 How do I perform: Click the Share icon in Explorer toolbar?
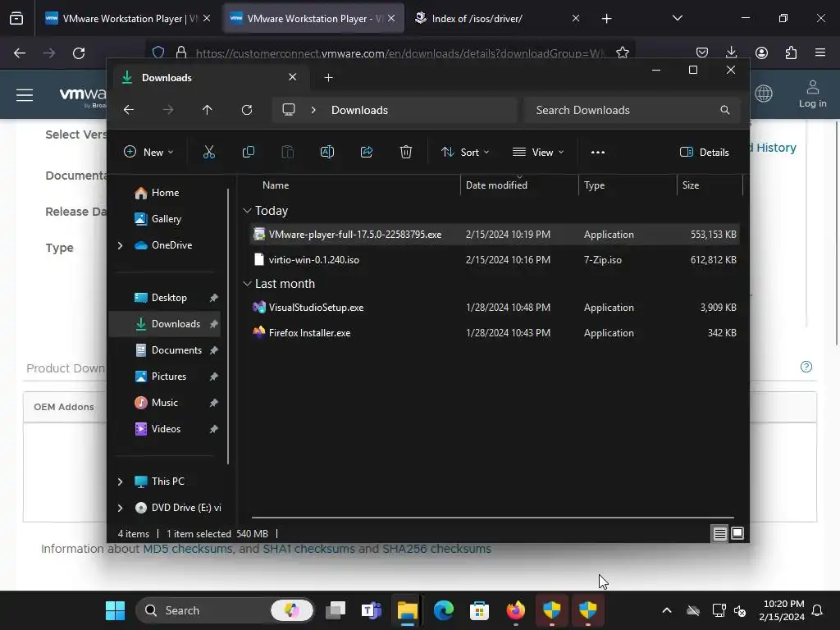click(x=367, y=152)
